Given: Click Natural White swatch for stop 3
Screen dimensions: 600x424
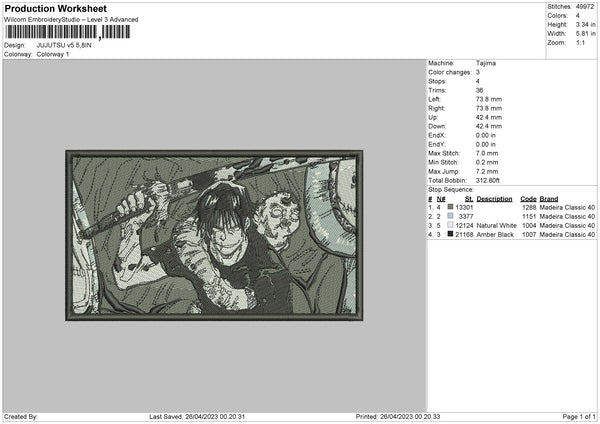Looking at the screenshot, I should [x=450, y=225].
